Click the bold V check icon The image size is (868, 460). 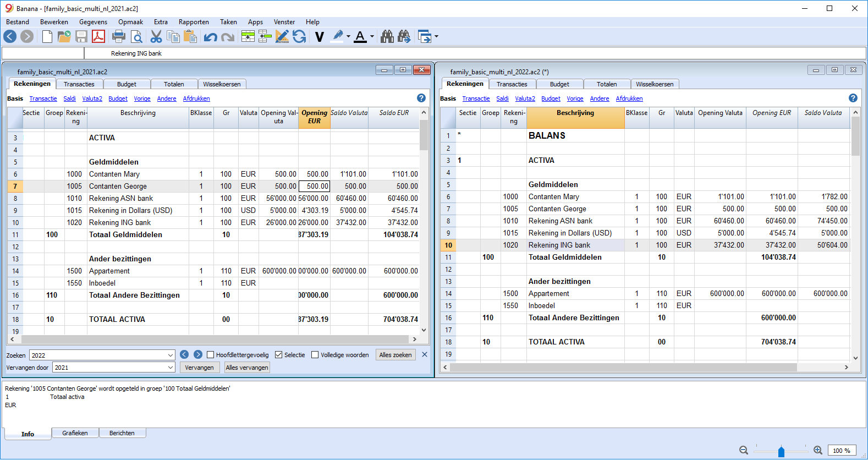[320, 37]
